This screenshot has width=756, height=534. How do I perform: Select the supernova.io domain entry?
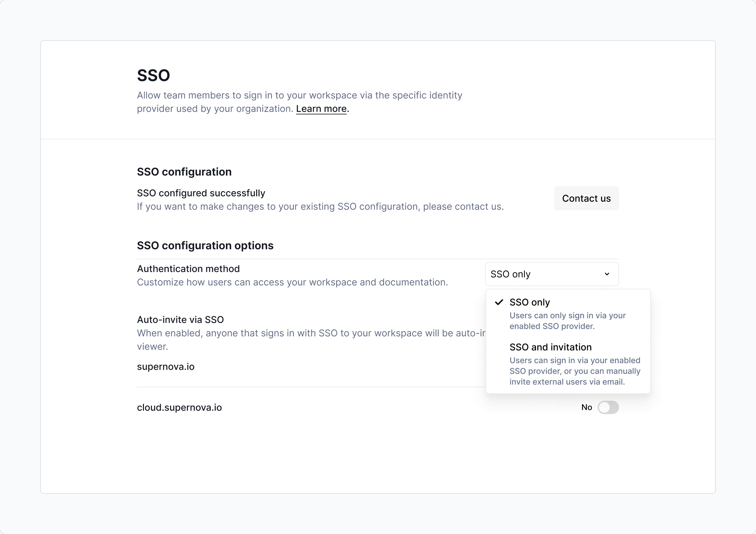pos(165,366)
